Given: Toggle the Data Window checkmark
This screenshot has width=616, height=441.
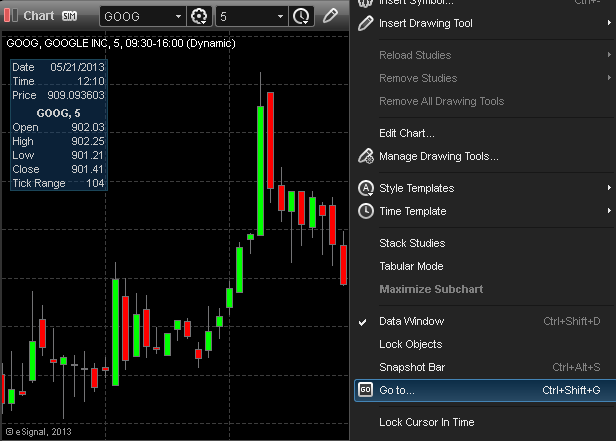Looking at the screenshot, I should tap(363, 322).
